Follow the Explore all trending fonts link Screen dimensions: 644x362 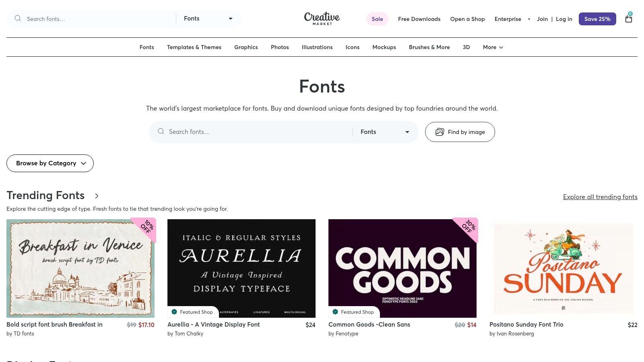click(600, 197)
